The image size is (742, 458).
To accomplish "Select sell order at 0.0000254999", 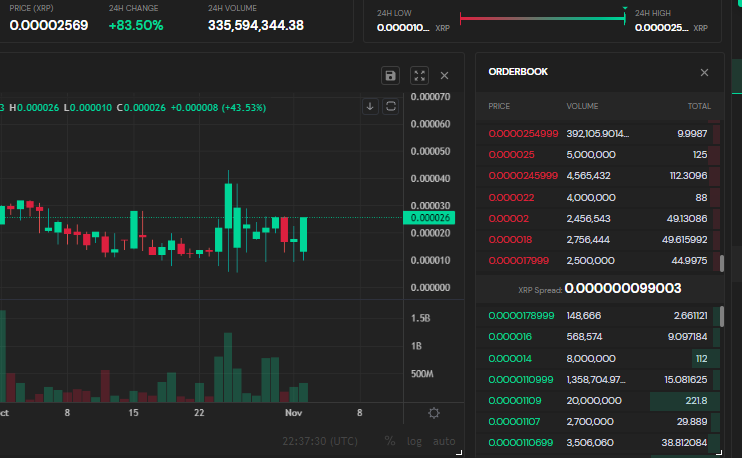I will click(598, 134).
